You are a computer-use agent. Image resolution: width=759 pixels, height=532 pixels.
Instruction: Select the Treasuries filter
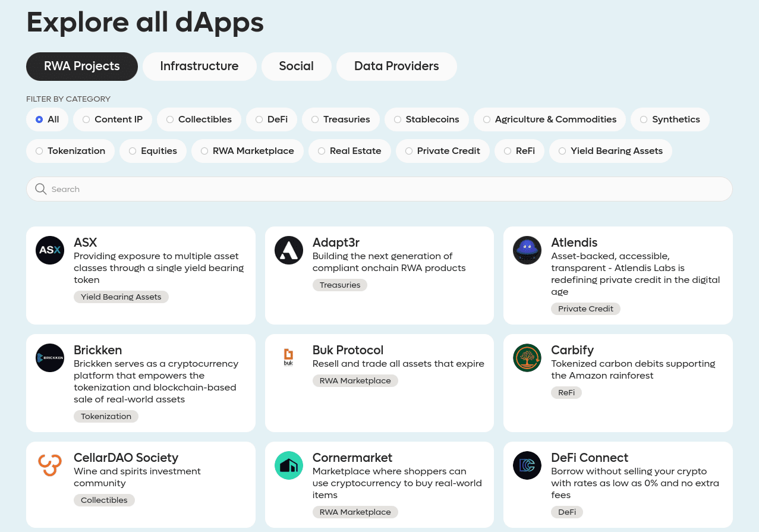pyautogui.click(x=341, y=119)
